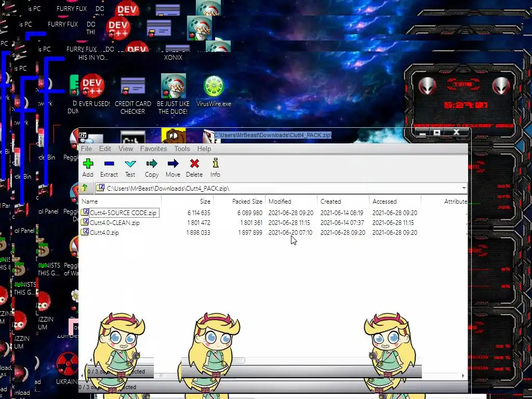
Task: Choose the Move toolbar icon
Action: [173, 168]
